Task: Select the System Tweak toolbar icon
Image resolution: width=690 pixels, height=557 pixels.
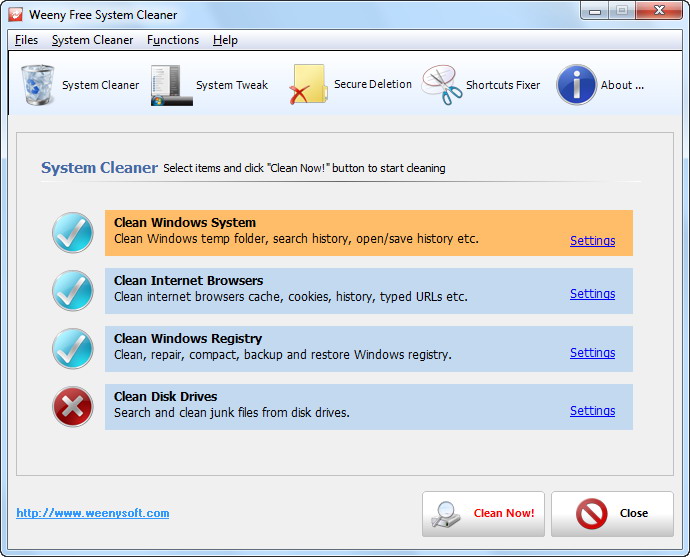Action: click(172, 85)
